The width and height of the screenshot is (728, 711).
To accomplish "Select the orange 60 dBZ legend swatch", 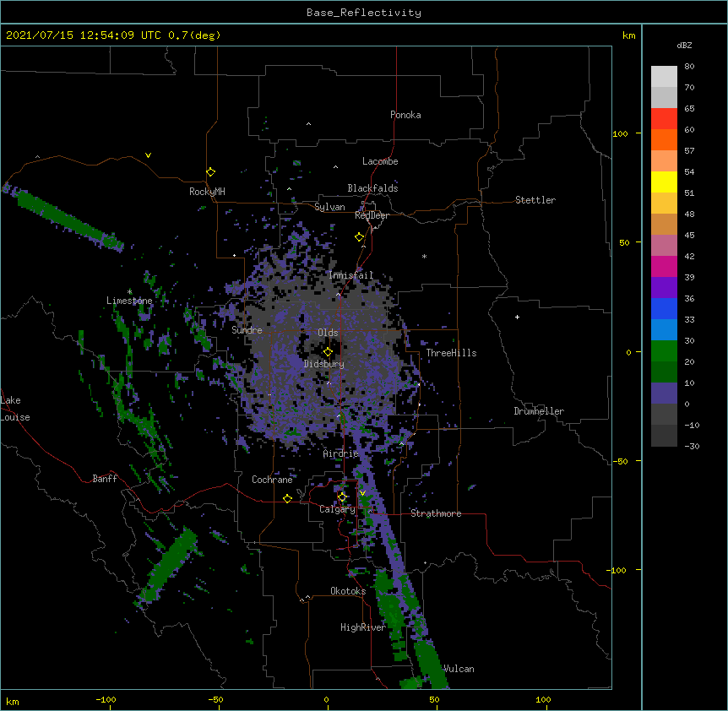I will (664, 139).
